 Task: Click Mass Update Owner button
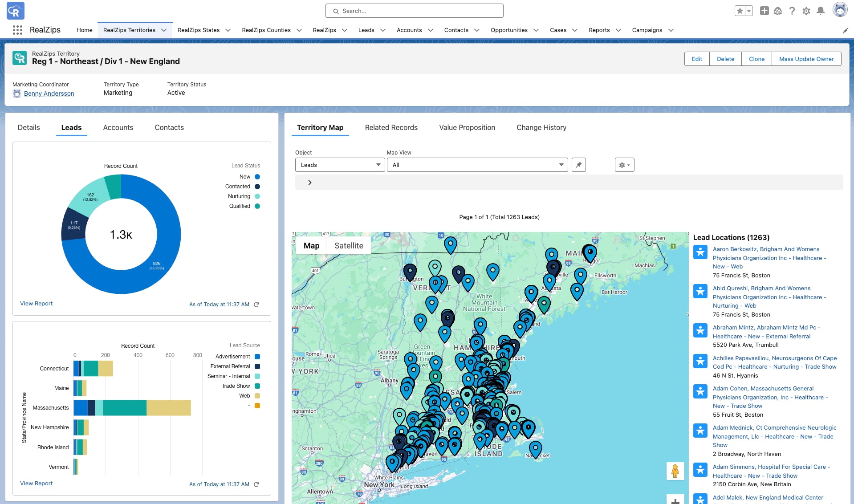click(806, 59)
